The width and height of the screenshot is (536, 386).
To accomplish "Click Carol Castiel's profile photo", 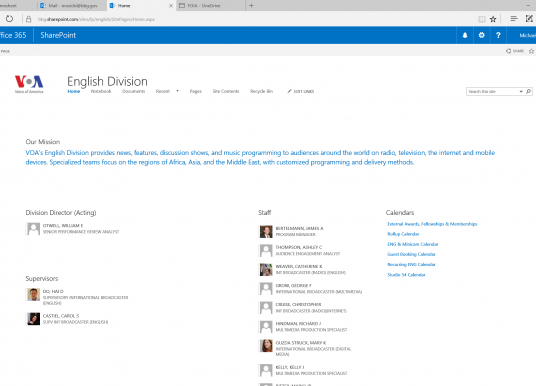I will pos(33,319).
